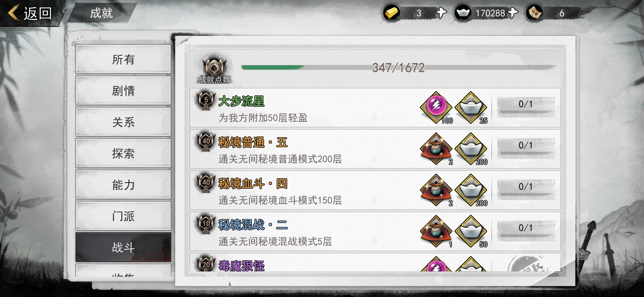The width and height of the screenshot is (644, 297).
Task: Open the 剧情 category tab
Action: click(123, 90)
